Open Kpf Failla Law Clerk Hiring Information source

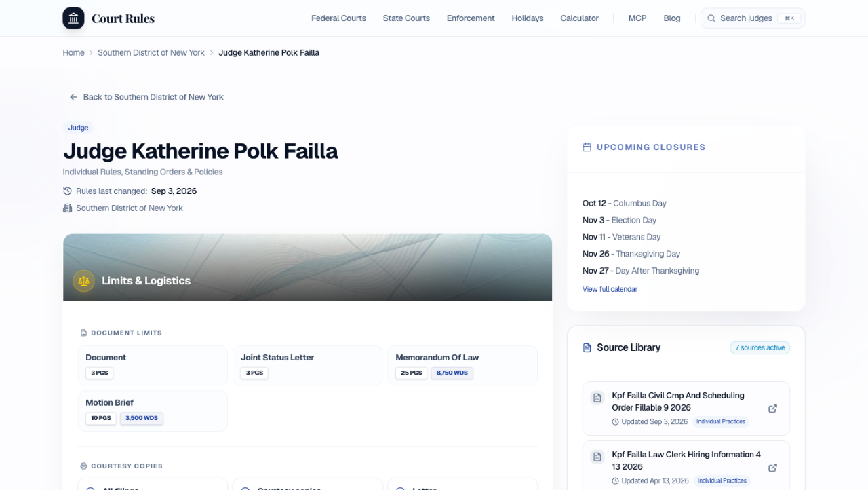coord(686,467)
